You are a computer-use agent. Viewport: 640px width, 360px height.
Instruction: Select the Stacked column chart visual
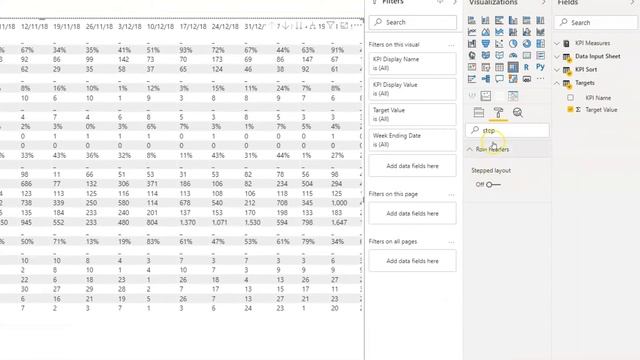click(485, 20)
